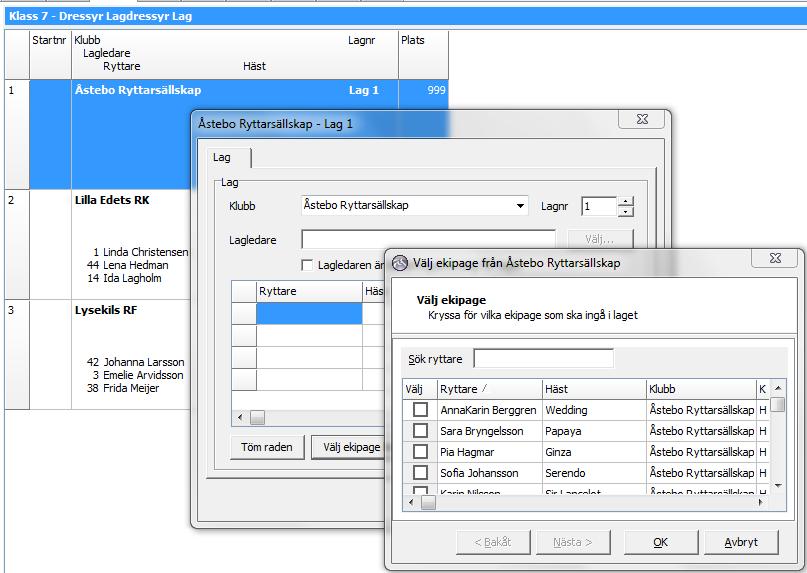
Task: Tick the checkbox for Sofia Johansson
Action: pyautogui.click(x=420, y=473)
